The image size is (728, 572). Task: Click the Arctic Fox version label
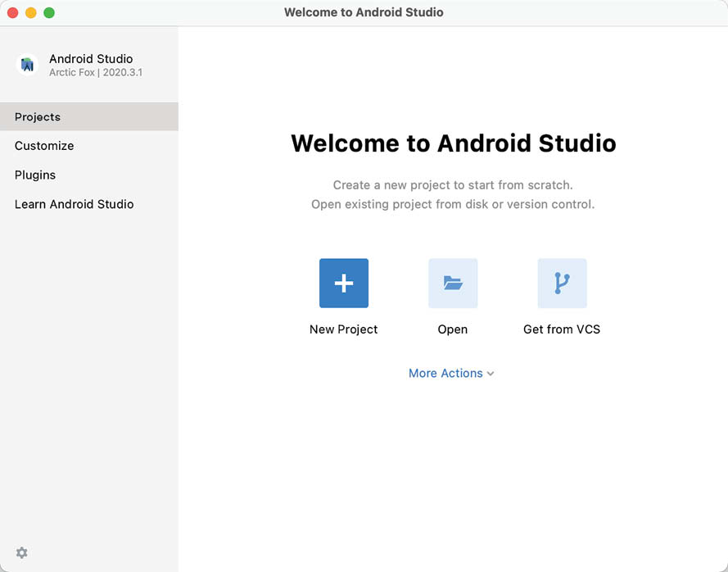[97, 72]
